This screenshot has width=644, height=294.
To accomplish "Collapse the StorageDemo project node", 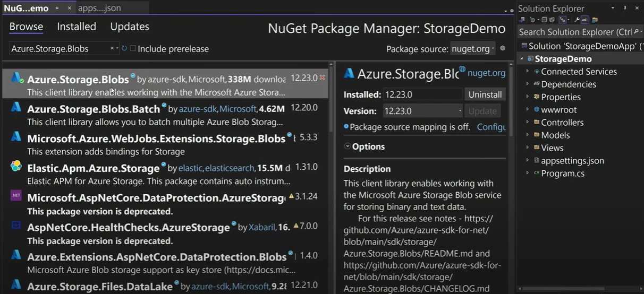I will pos(522,58).
